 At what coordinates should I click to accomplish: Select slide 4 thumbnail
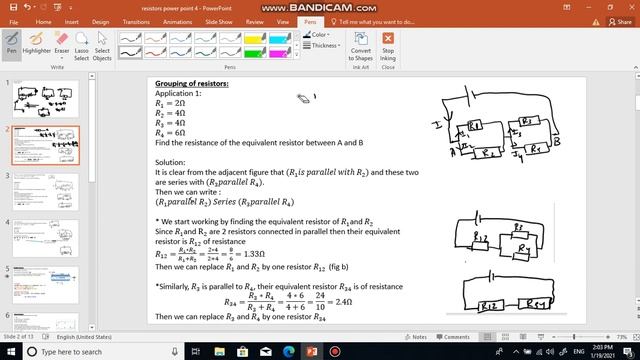pos(45,238)
